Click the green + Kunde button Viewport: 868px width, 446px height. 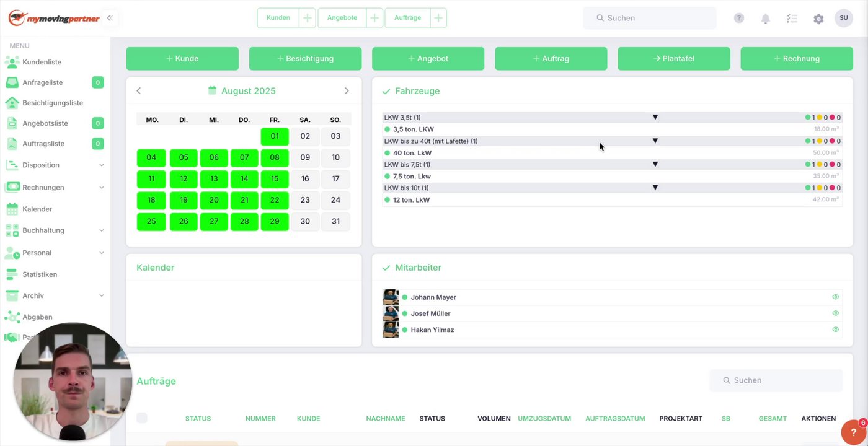pyautogui.click(x=182, y=59)
